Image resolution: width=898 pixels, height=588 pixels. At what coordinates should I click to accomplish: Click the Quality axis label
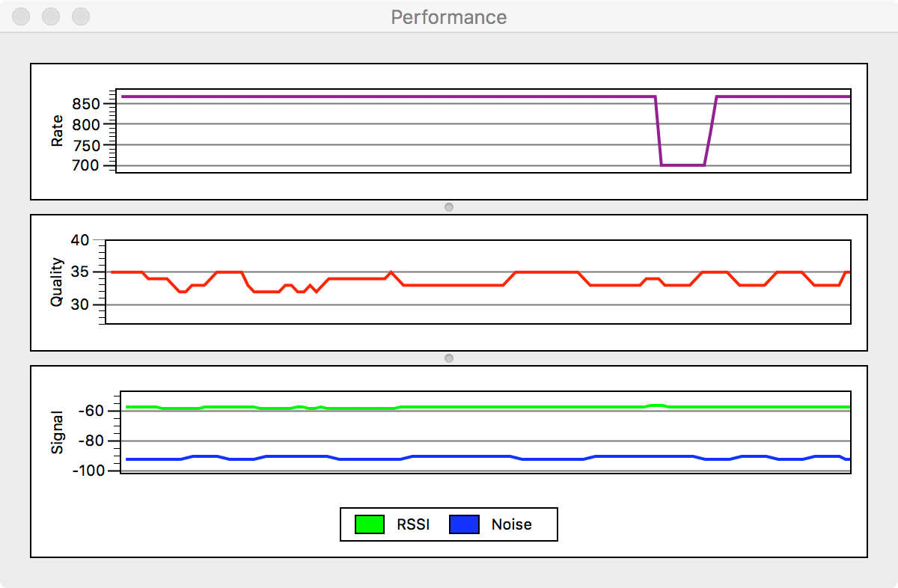click(57, 282)
